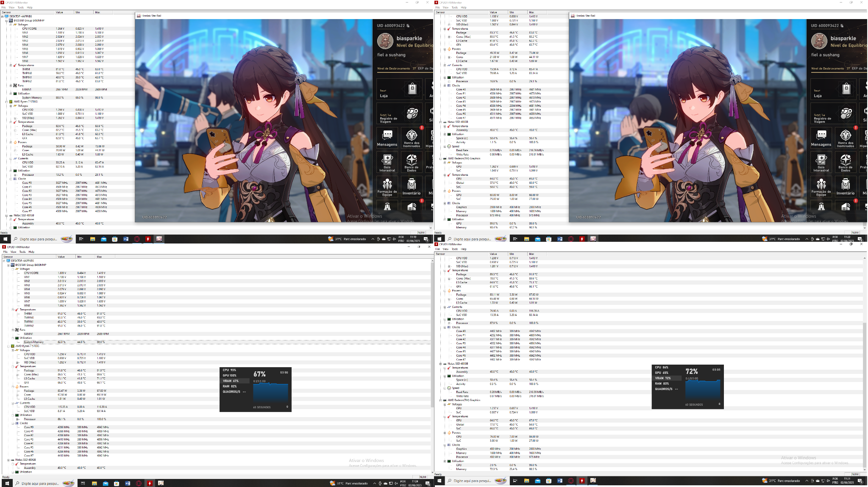Collapse the Fans group in the top-left HWMonitor

(11, 86)
